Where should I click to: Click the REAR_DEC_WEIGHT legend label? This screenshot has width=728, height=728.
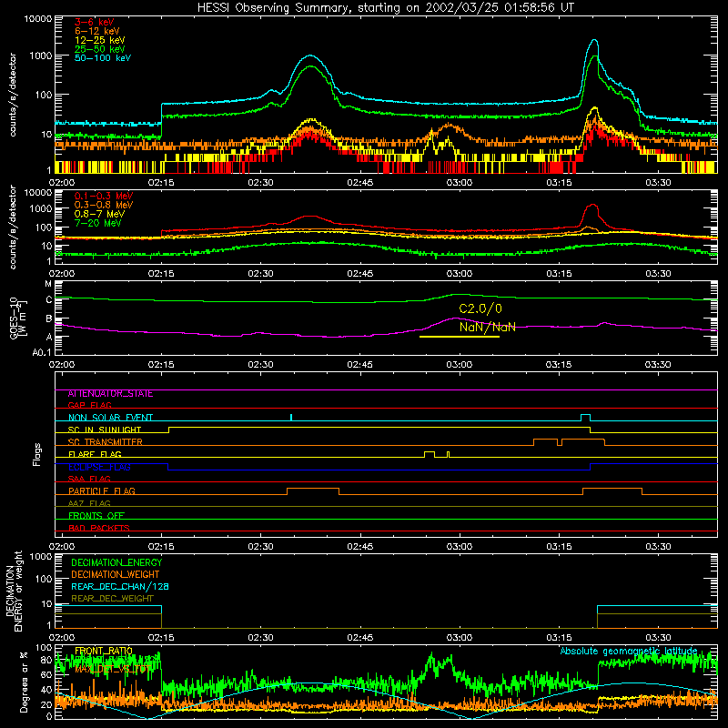pos(112,599)
